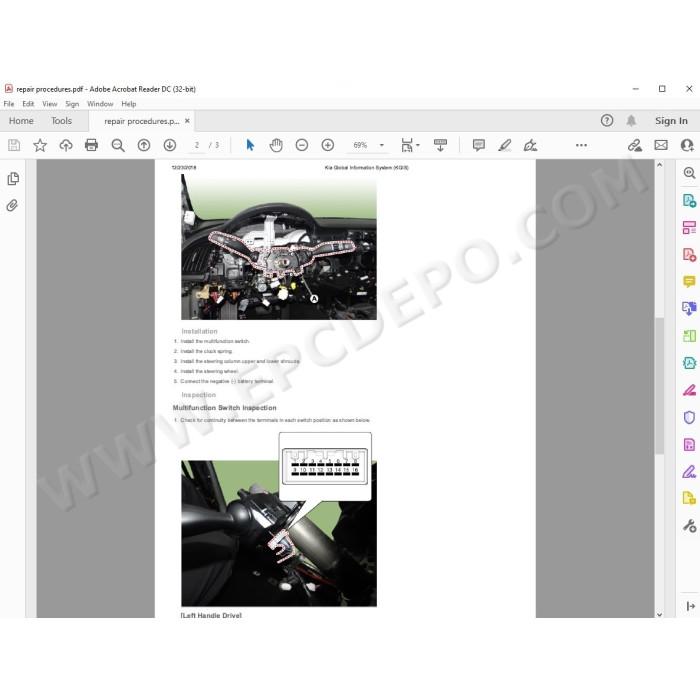Image resolution: width=700 pixels, height=700 pixels.
Task: Open attachments paperclip panel
Action: click(12, 205)
